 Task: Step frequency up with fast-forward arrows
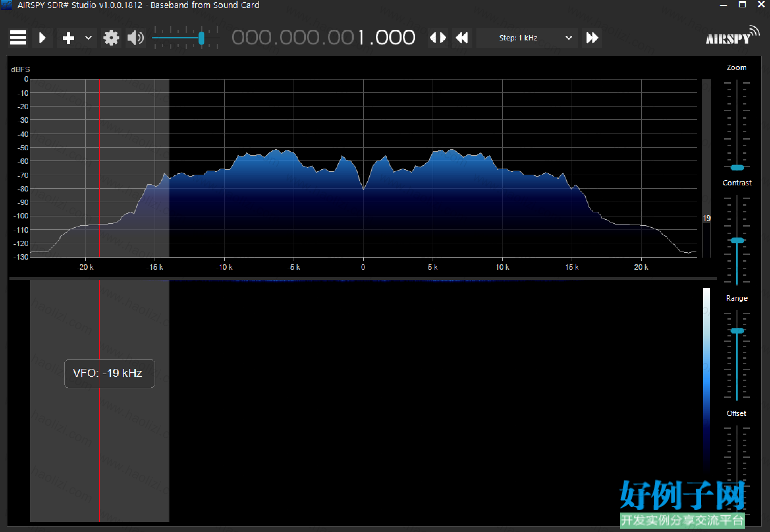tap(592, 38)
